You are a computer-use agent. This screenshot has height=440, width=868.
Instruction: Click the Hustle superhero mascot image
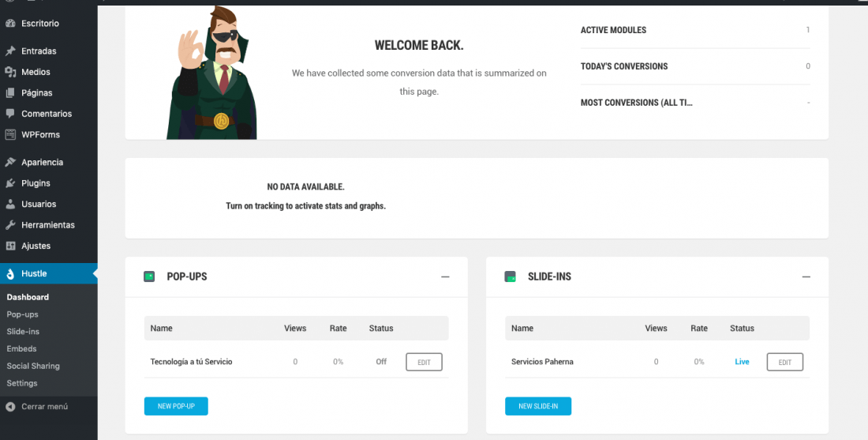coord(212,73)
